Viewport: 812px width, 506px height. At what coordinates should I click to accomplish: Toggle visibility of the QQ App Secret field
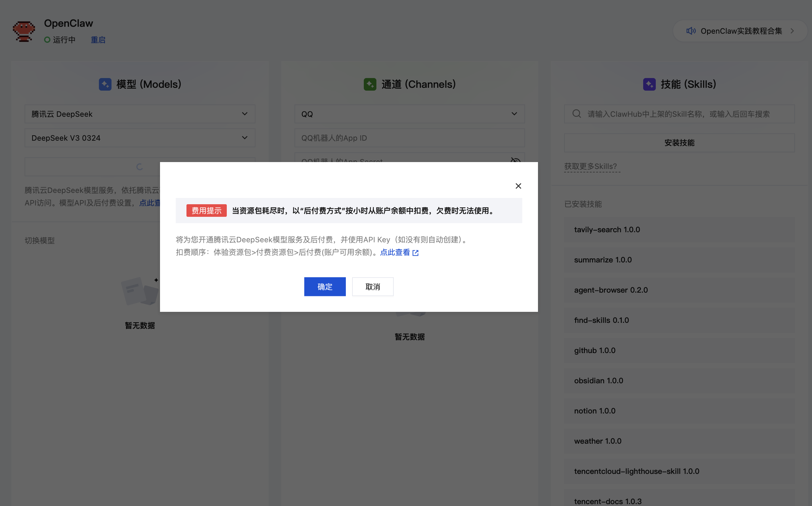click(515, 161)
